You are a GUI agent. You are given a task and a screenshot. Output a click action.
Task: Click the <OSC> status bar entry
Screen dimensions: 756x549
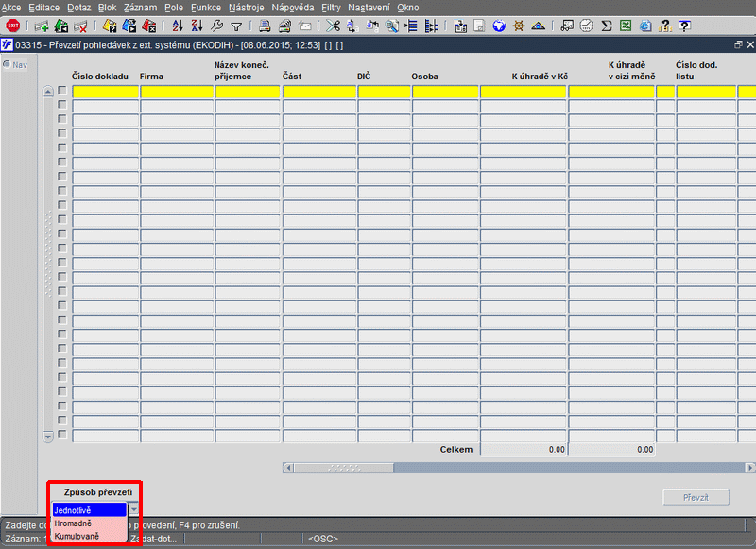pyautogui.click(x=323, y=539)
